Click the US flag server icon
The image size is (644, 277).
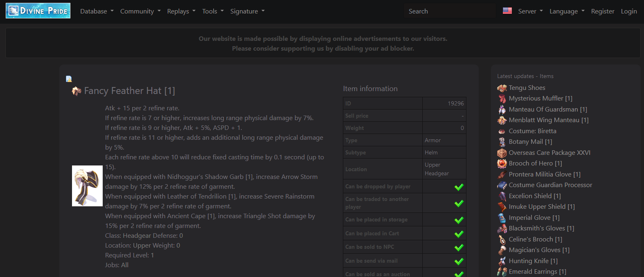click(507, 11)
